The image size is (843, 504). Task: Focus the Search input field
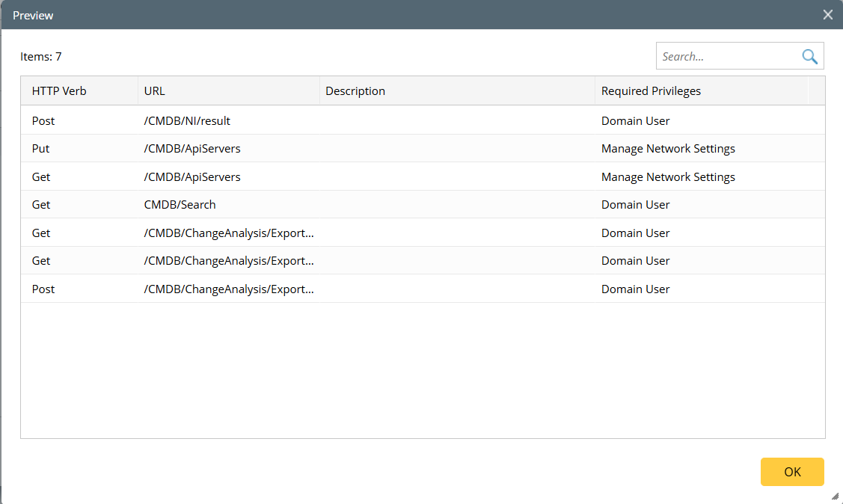pos(727,56)
